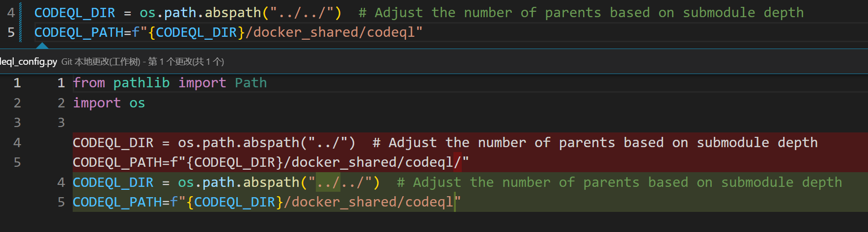This screenshot has height=232, width=868.
Task: Click CODEQL_PATH variable in top editor line 5
Action: [x=79, y=33]
